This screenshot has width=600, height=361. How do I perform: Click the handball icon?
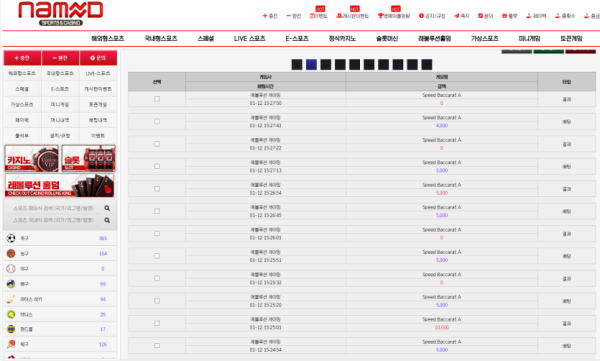(x=11, y=329)
